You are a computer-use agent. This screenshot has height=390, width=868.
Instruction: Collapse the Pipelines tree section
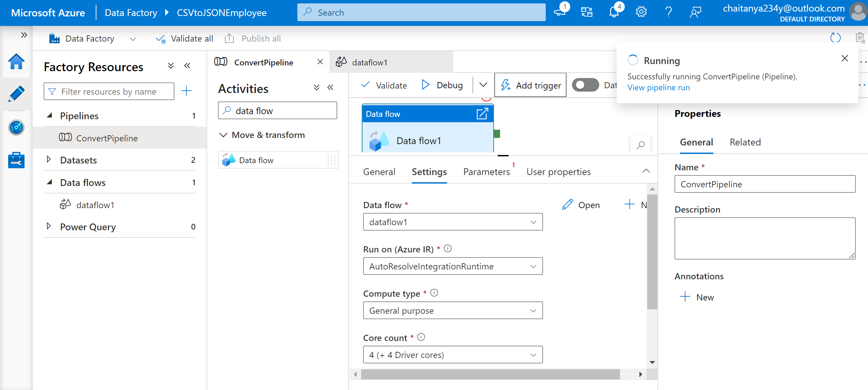click(x=49, y=115)
